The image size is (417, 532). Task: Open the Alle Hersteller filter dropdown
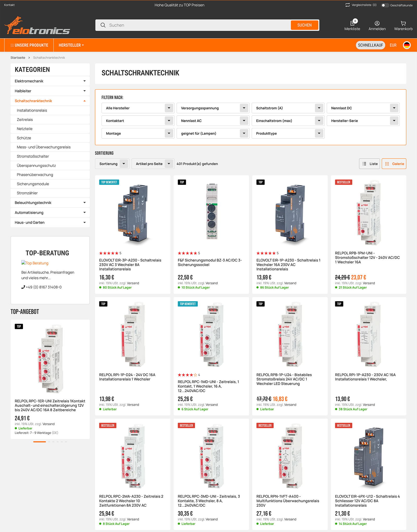tap(138, 108)
